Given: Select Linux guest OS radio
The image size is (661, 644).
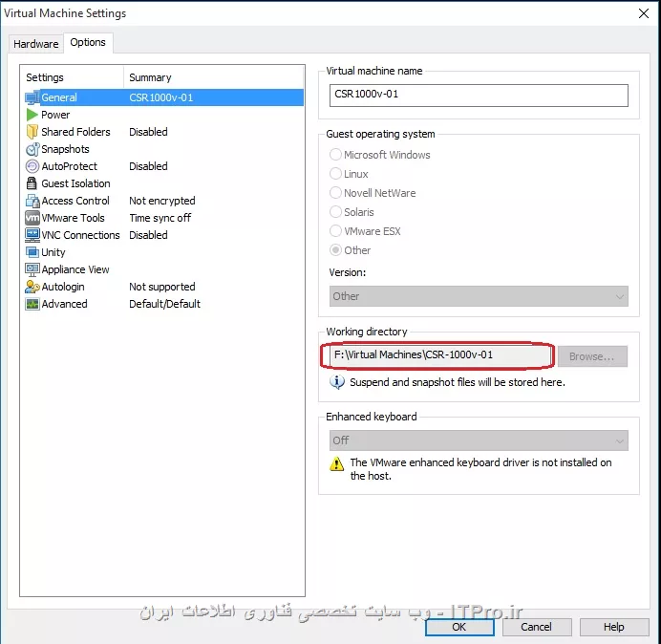Looking at the screenshot, I should (x=335, y=173).
